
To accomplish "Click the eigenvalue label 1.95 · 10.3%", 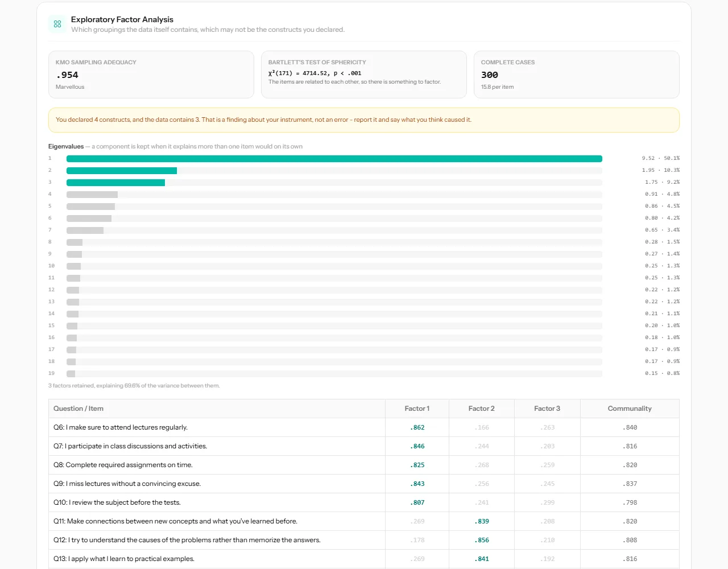I will [x=661, y=170].
